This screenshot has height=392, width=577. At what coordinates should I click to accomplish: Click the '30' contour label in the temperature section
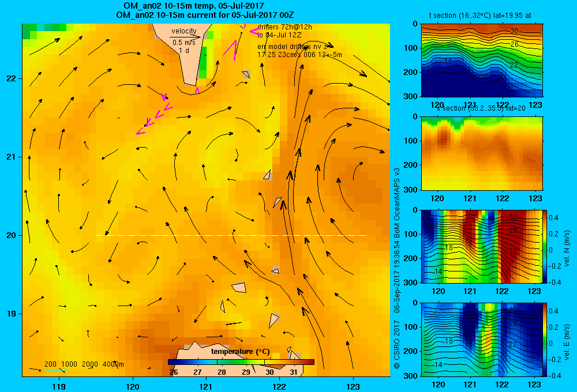[514, 31]
